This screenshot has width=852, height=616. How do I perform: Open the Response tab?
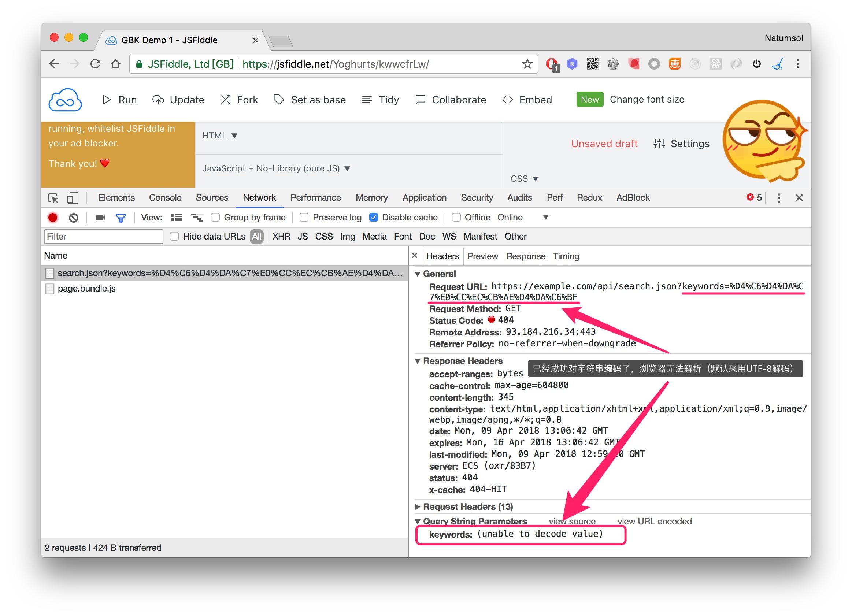click(525, 256)
